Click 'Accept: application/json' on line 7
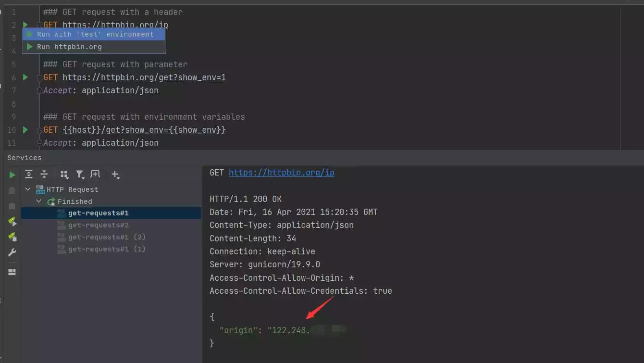This screenshot has height=363, width=644. coord(101,90)
